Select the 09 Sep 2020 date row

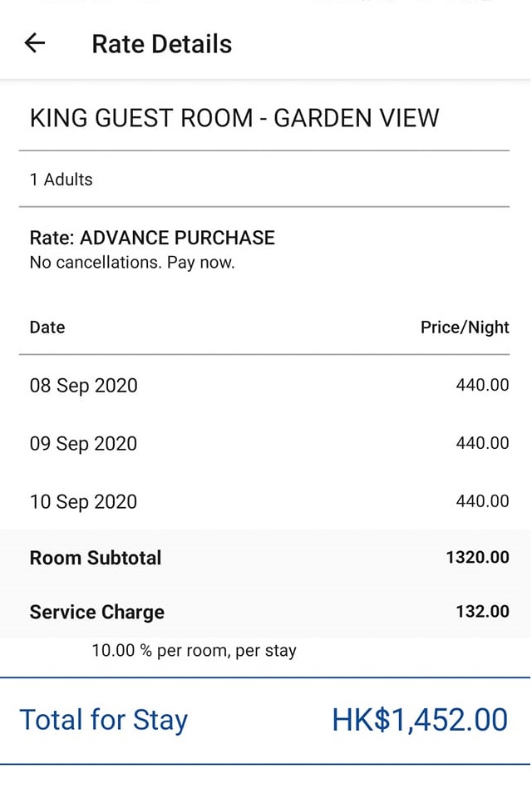point(84,444)
